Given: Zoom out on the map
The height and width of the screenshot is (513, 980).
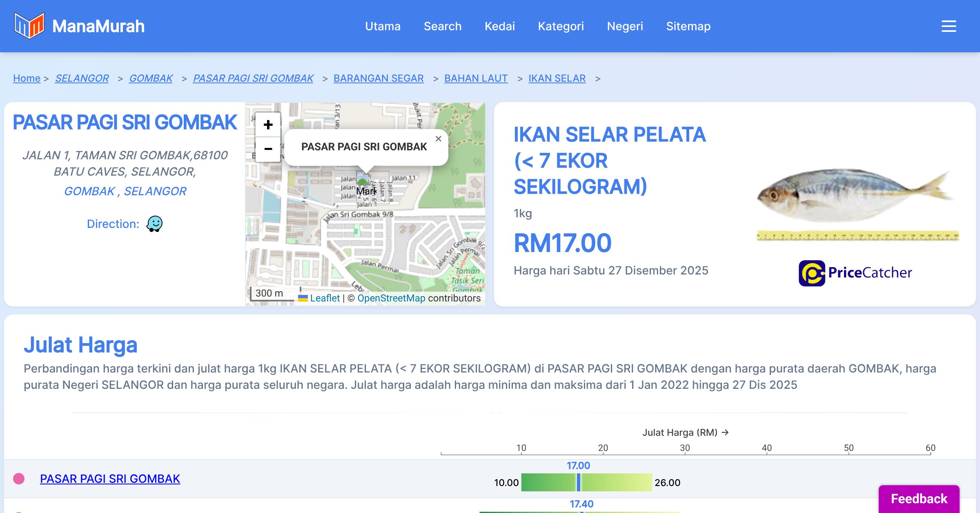Looking at the screenshot, I should coord(268,149).
